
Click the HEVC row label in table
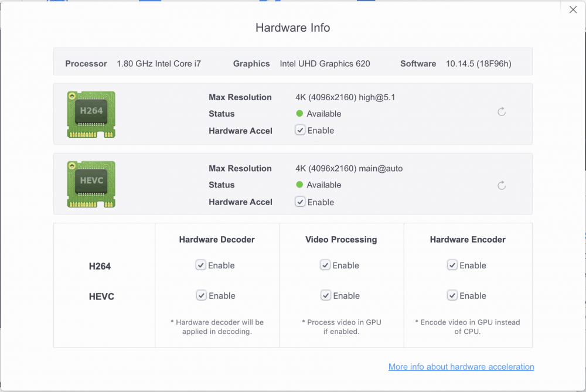[x=101, y=296]
